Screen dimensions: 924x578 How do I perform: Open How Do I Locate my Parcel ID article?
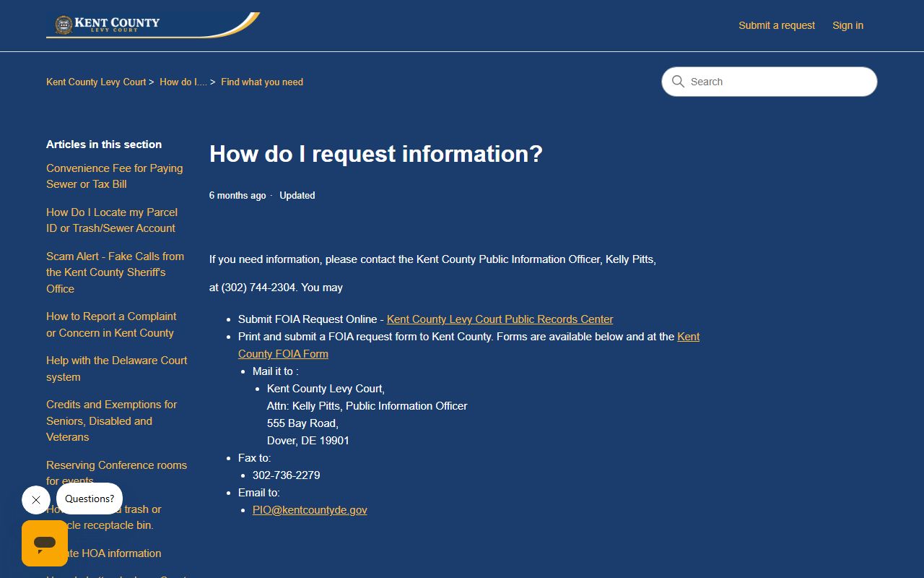[112, 220]
